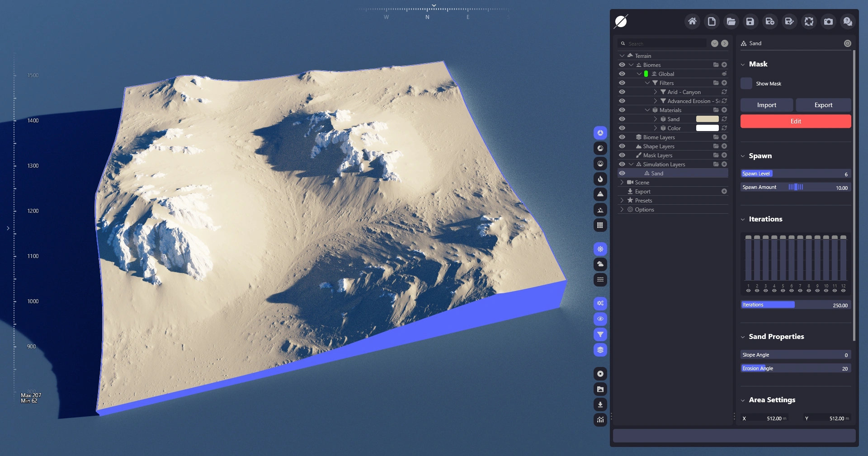This screenshot has height=456, width=868.
Task: Click the refresh arrows toolbar icon
Action: click(809, 21)
